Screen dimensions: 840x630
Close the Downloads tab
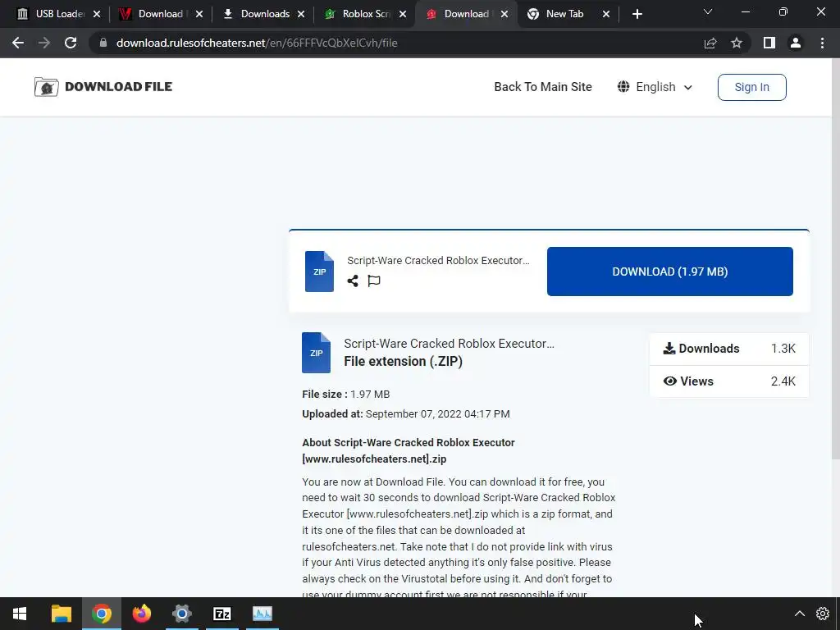click(301, 14)
